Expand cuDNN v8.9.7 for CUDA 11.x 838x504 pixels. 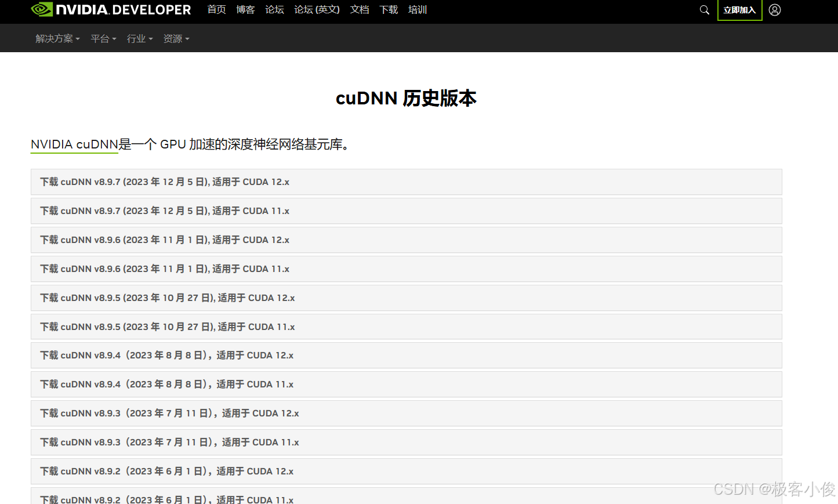tap(406, 211)
